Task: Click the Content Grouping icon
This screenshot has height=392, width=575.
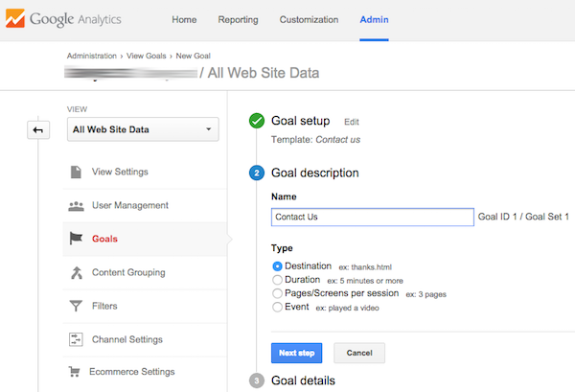Action: click(x=76, y=272)
